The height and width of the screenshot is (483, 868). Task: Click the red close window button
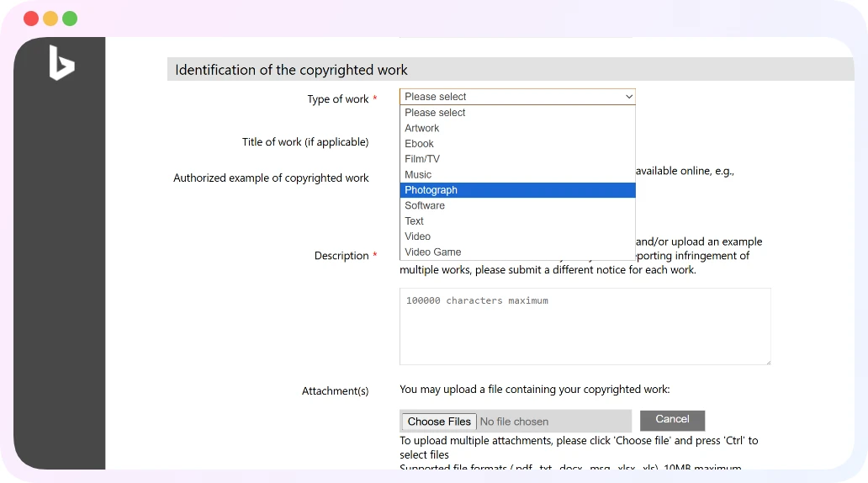31,19
